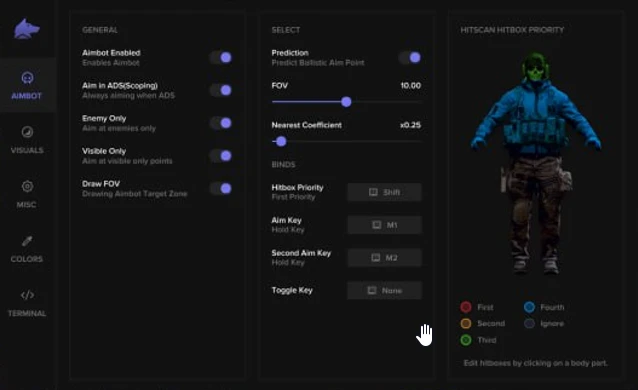Image resolution: width=638 pixels, height=390 pixels.
Task: Toggle Visible Only switch
Action: (x=221, y=156)
